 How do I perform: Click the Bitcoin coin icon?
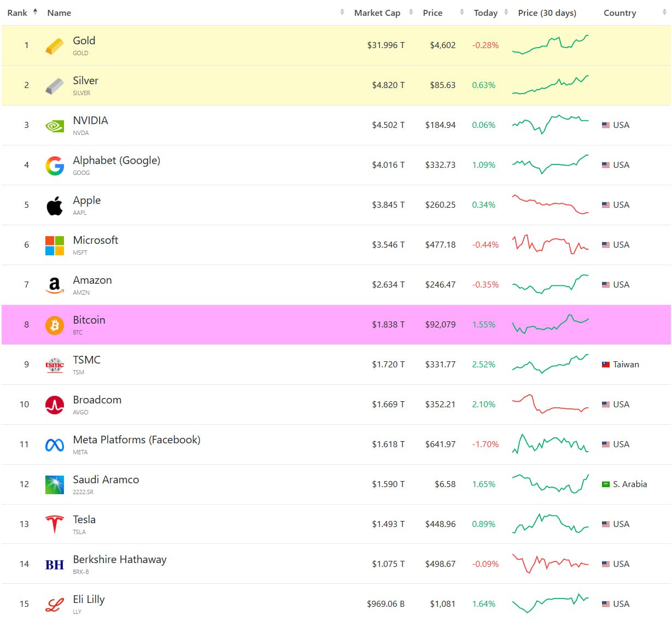[54, 325]
